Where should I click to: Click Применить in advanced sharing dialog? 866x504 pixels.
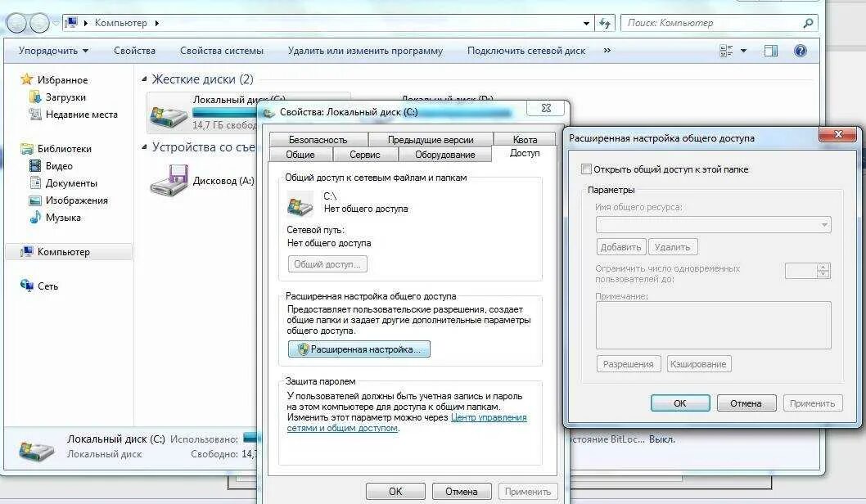coord(813,403)
